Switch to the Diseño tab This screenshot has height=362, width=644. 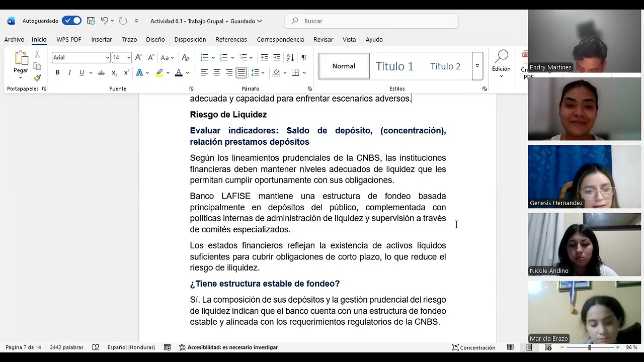click(x=155, y=39)
